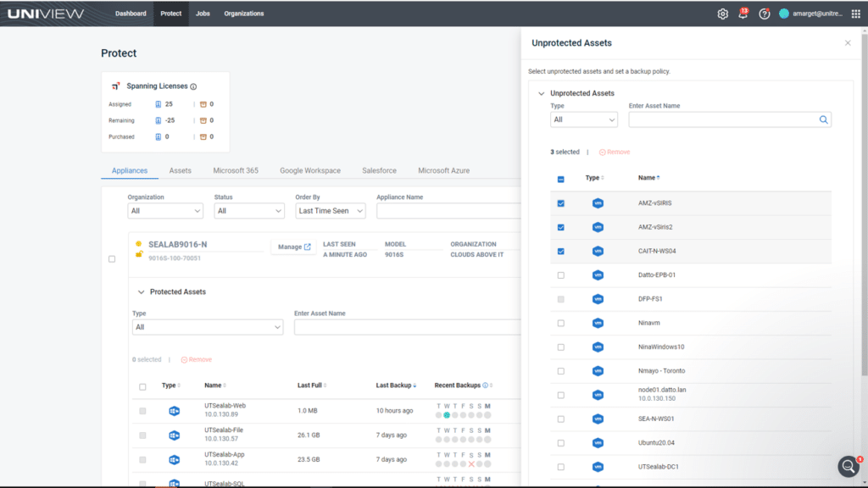
Task: Click the Spanning logo icon
Action: 115,86
